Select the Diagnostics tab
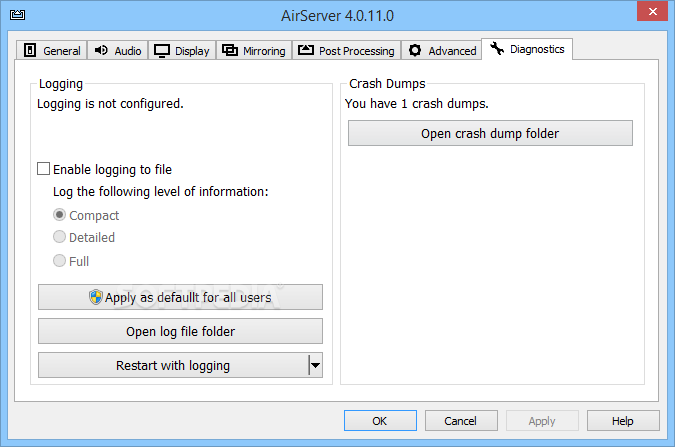Screen dimensions: 675x447 click(527, 49)
